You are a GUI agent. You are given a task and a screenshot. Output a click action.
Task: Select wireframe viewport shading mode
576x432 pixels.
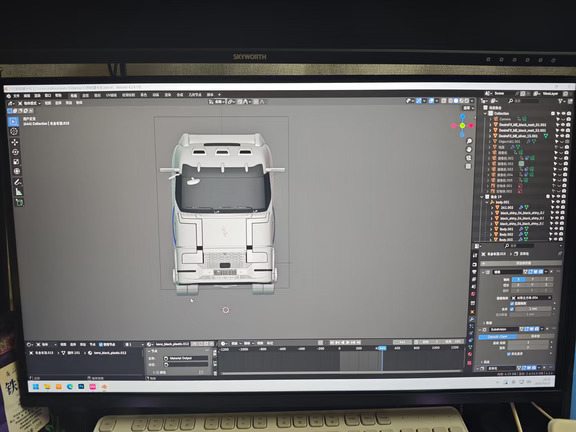click(450, 101)
